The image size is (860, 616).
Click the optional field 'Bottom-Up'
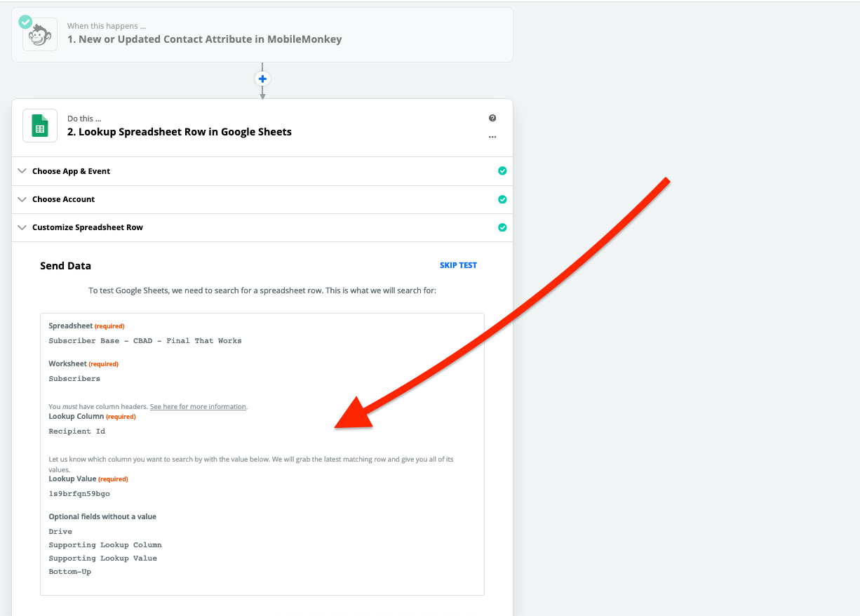[x=70, y=572]
